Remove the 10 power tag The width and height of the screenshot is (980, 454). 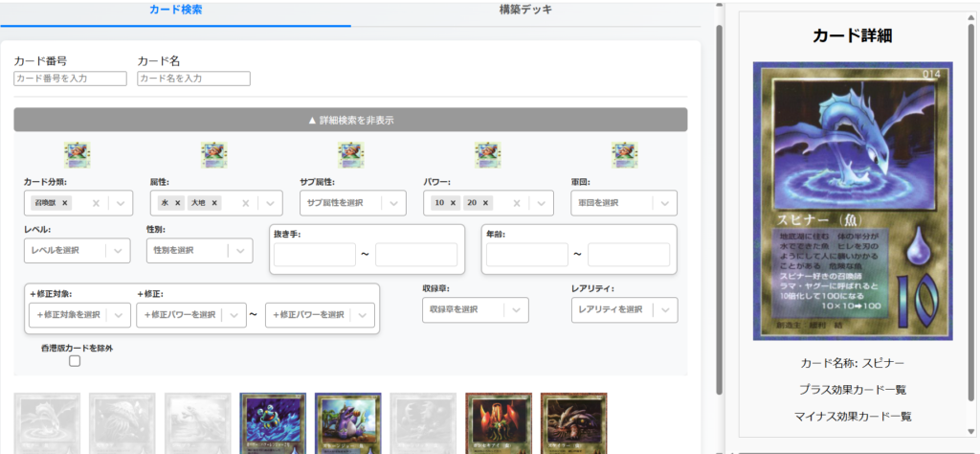[455, 203]
